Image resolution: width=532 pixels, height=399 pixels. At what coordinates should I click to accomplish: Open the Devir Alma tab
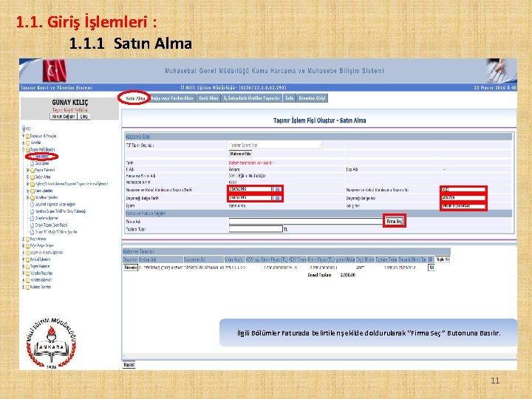[208, 98]
